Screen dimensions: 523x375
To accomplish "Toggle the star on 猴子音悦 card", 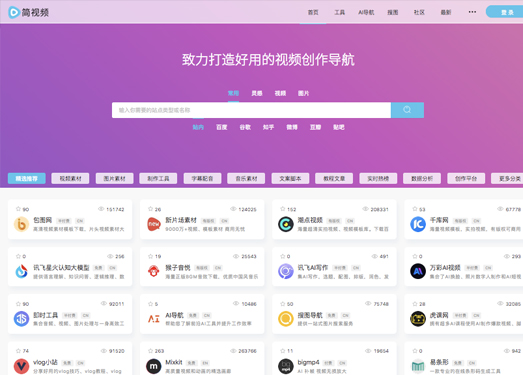I will [150, 256].
